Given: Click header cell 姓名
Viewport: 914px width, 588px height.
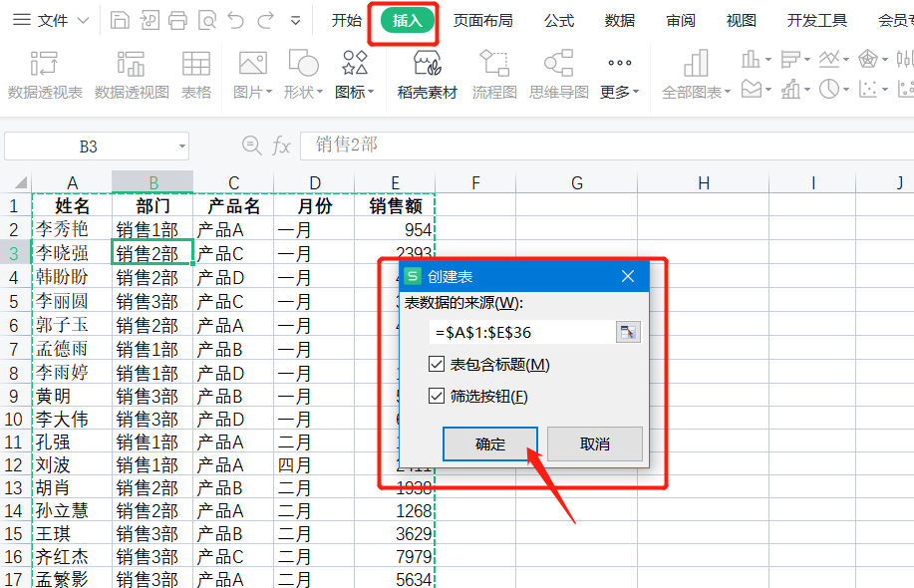Looking at the screenshot, I should (72, 205).
